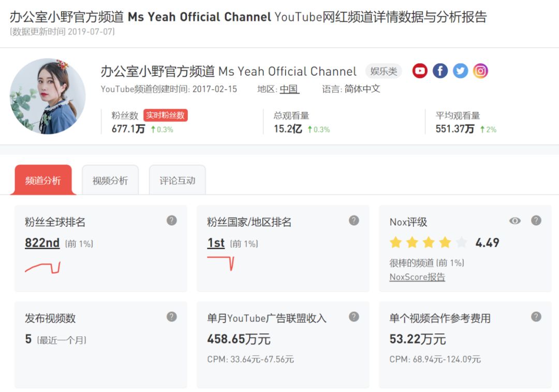This screenshot has height=392, width=559.
Task: Click the YouTube频道创建时间 2017-02-15 text
Action: point(169,89)
